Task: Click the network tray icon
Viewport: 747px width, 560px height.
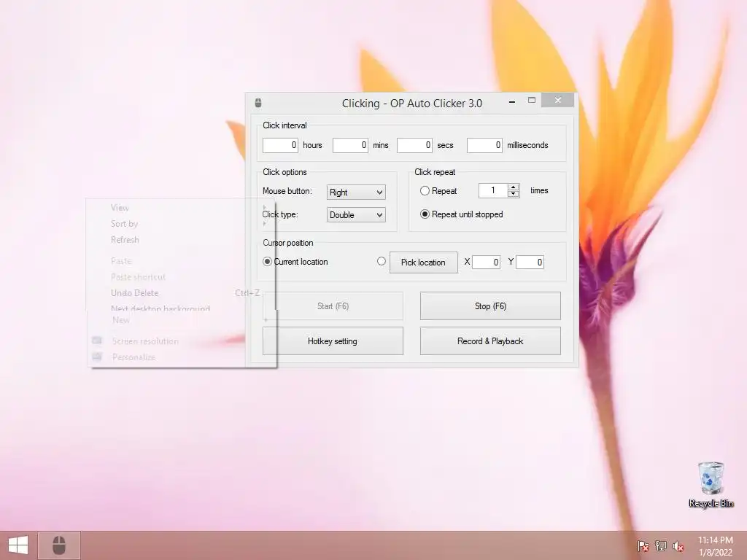Action: 661,546
